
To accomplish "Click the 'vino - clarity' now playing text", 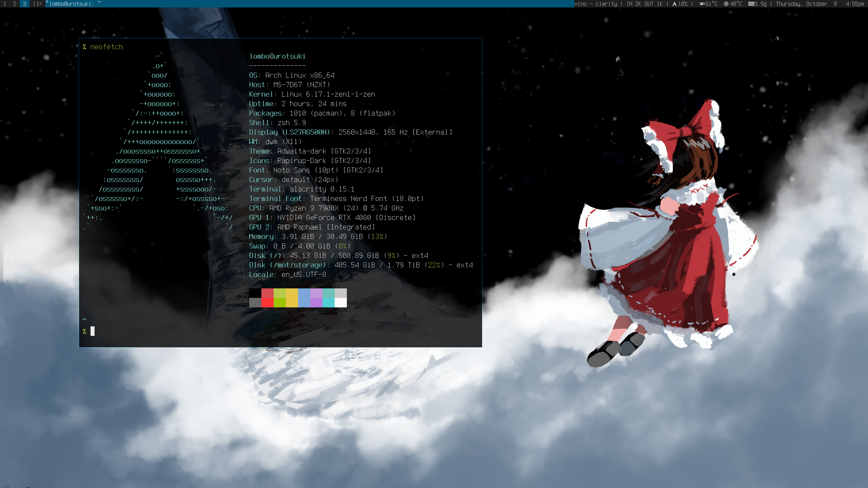I will [595, 4].
